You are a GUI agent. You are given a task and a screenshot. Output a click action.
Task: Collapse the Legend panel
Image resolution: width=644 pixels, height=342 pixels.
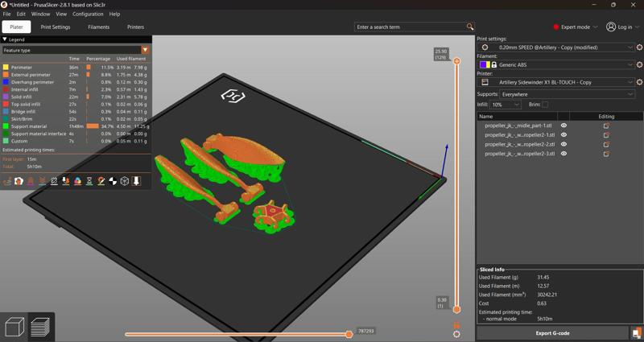coord(5,39)
